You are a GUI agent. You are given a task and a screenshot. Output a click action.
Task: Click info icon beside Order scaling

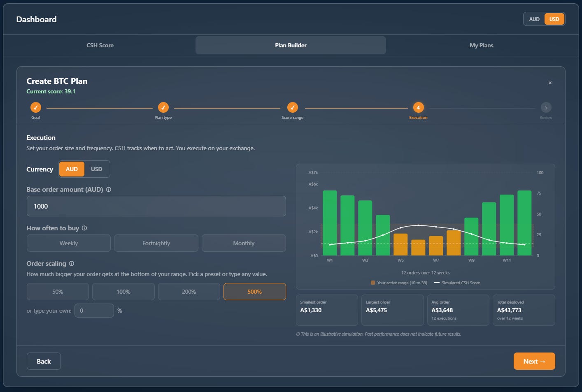coord(72,264)
